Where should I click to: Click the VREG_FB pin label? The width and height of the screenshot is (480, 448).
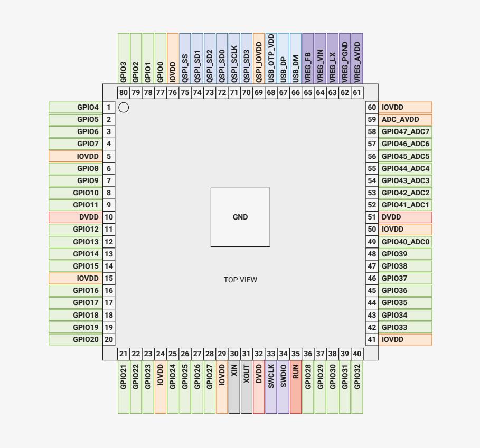pos(308,59)
